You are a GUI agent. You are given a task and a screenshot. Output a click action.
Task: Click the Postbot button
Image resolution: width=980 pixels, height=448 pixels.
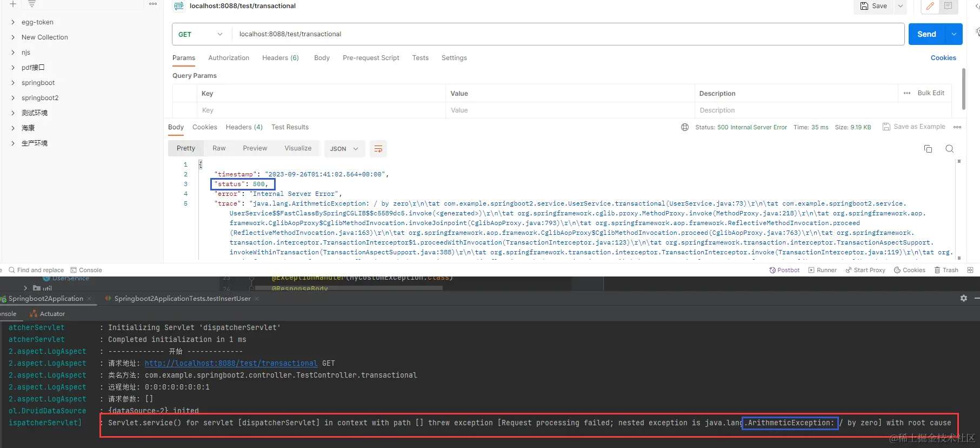(784, 270)
